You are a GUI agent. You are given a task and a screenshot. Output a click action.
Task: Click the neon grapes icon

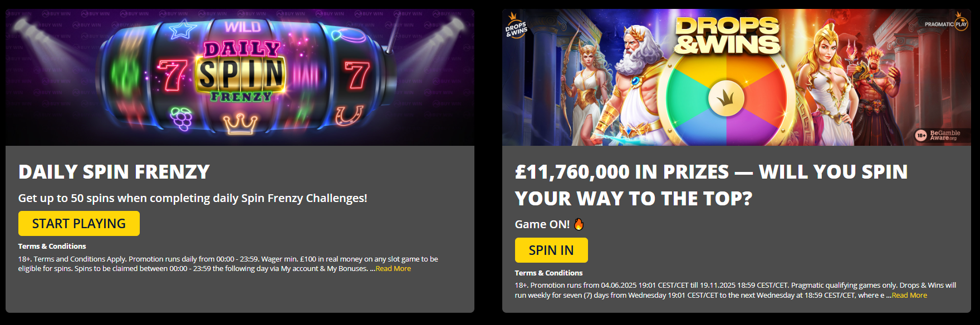pyautogui.click(x=181, y=118)
